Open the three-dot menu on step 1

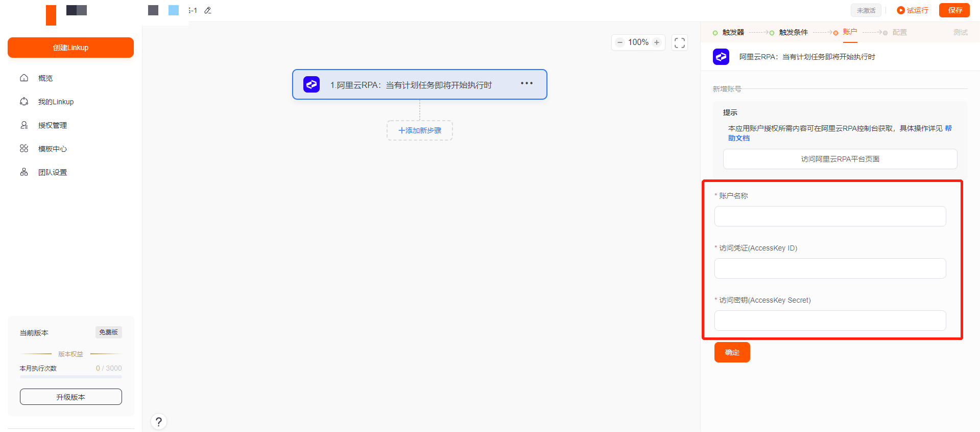click(x=527, y=83)
